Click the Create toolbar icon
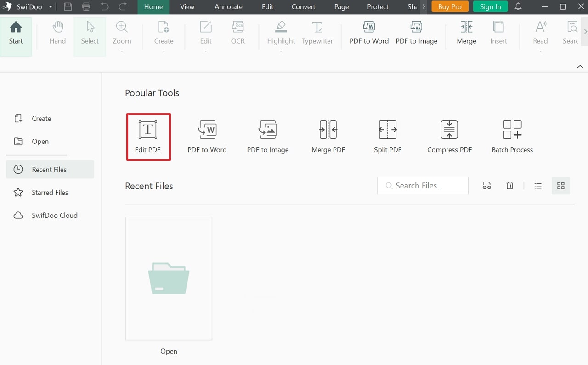 164,27
